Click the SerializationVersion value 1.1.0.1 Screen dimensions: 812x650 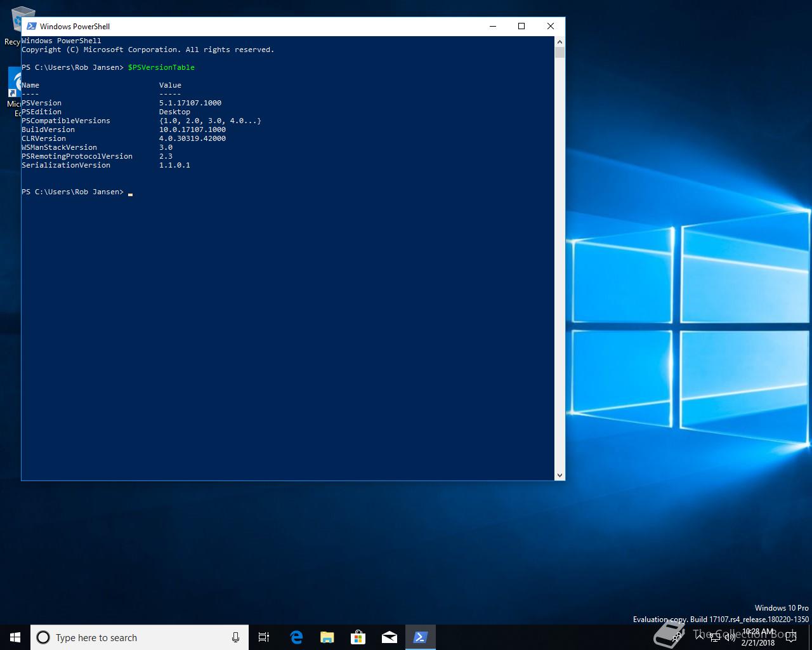[x=174, y=165]
